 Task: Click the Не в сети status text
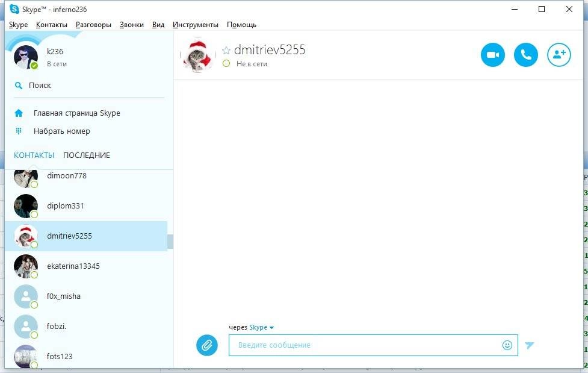(x=252, y=64)
